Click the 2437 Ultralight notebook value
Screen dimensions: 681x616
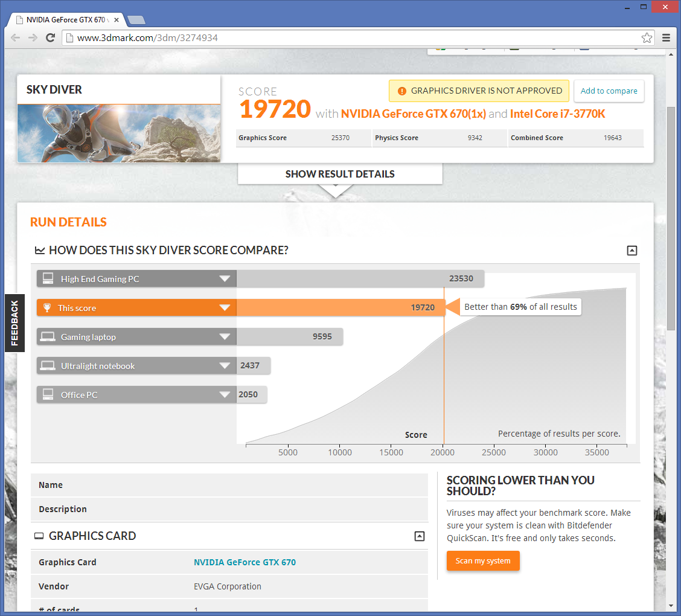pyautogui.click(x=250, y=366)
